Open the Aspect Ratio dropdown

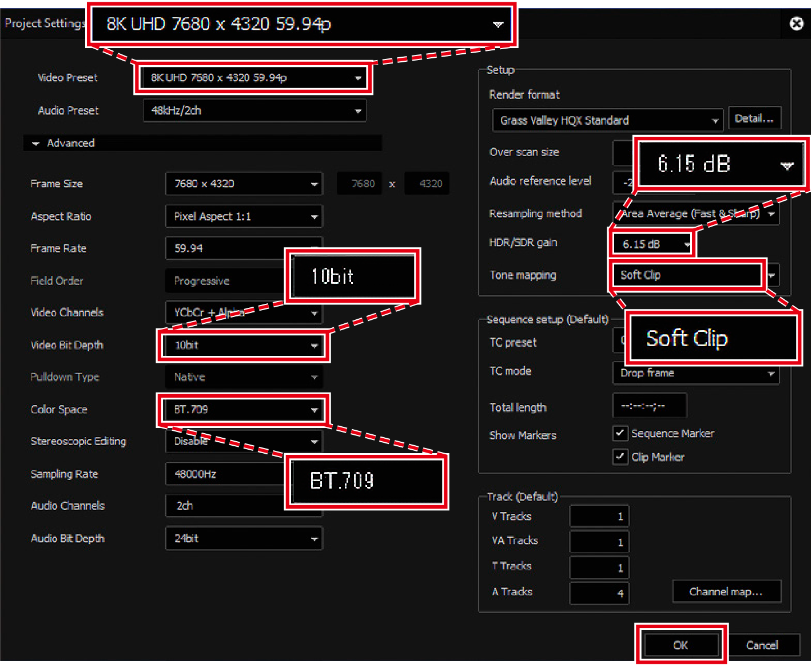pos(244,217)
